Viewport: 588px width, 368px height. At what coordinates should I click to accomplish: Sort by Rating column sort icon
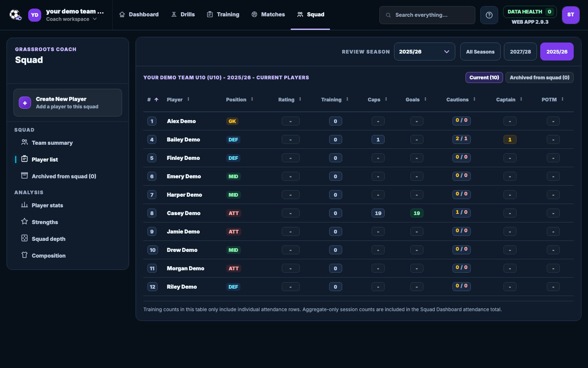point(300,99)
